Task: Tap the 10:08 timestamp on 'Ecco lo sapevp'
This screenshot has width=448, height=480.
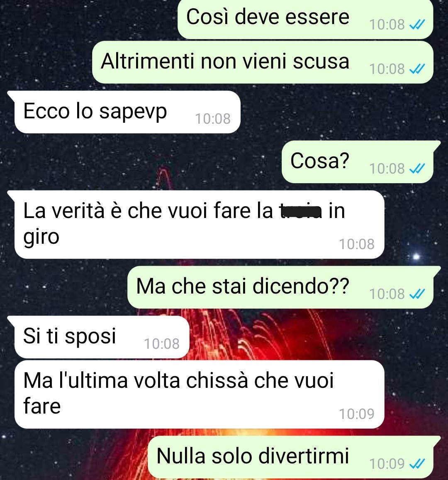Action: [213, 119]
